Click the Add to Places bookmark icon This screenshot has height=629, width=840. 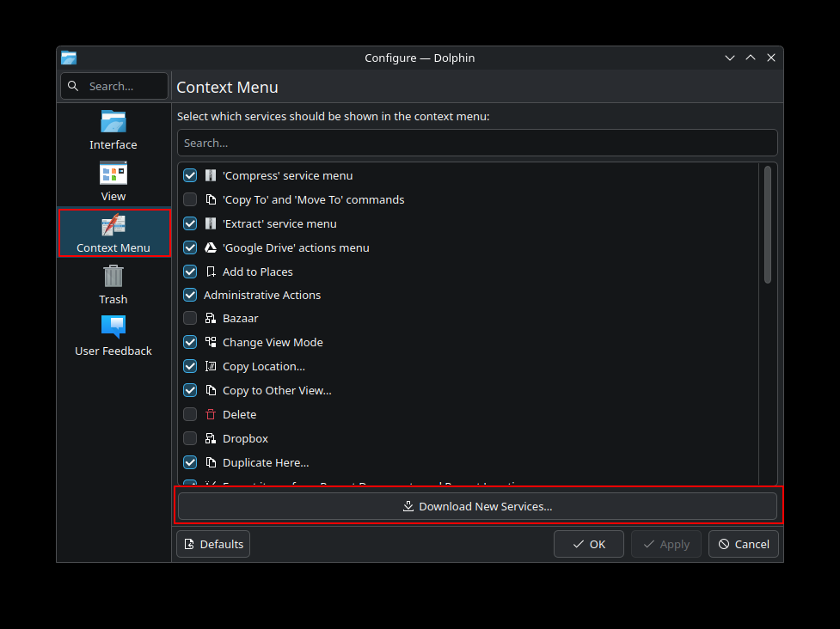[211, 272]
